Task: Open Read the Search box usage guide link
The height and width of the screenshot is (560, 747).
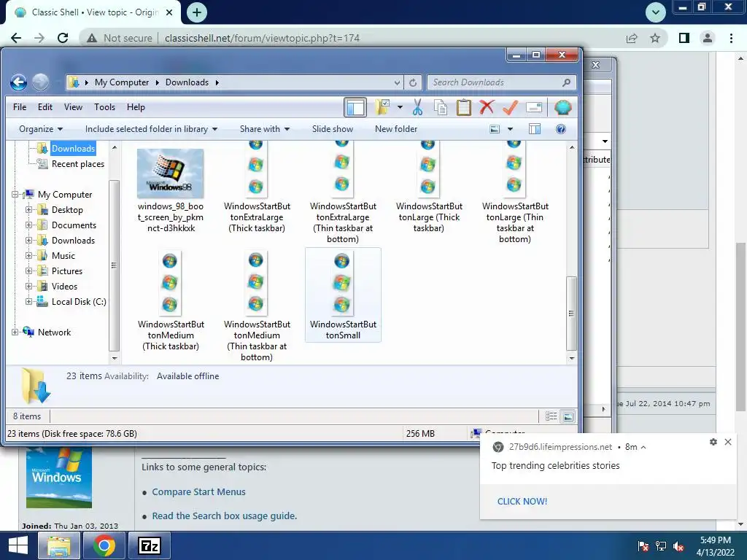Action: tap(225, 516)
